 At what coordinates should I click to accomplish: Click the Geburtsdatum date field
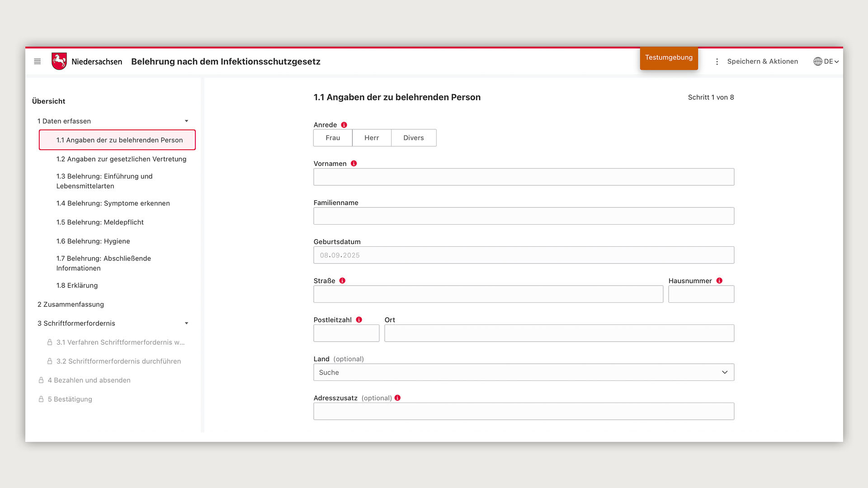tap(524, 255)
